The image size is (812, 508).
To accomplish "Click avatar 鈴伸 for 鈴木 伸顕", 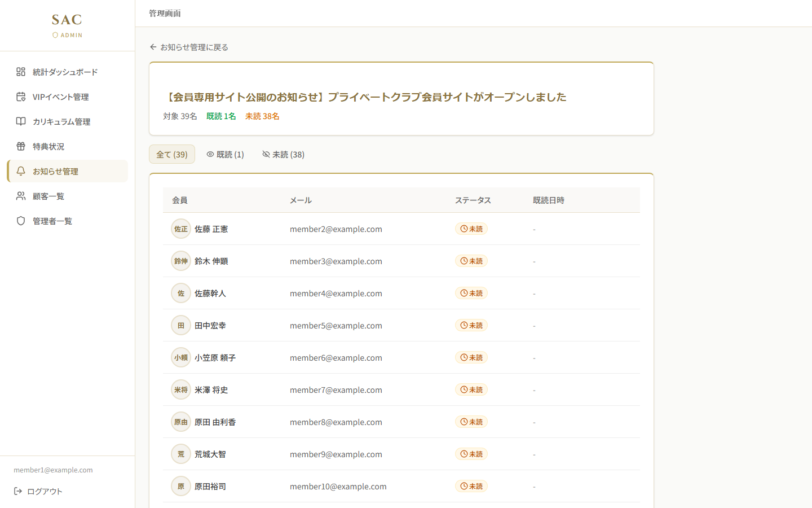I will (181, 261).
